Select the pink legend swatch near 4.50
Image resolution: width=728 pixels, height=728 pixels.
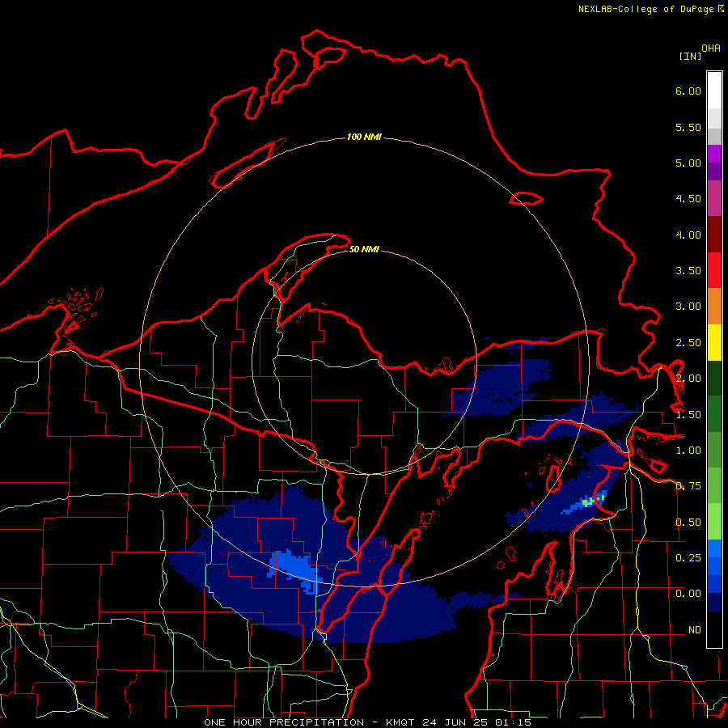714,198
